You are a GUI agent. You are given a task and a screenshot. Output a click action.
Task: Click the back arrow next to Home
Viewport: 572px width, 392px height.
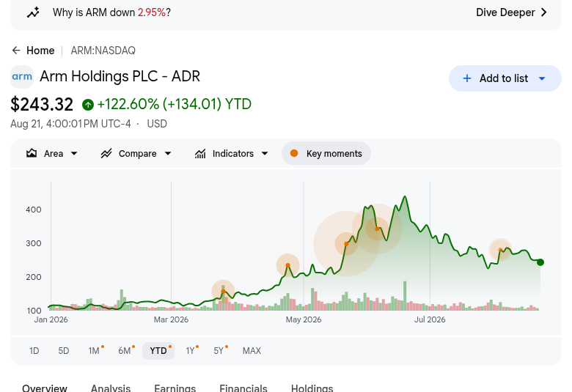tap(16, 51)
